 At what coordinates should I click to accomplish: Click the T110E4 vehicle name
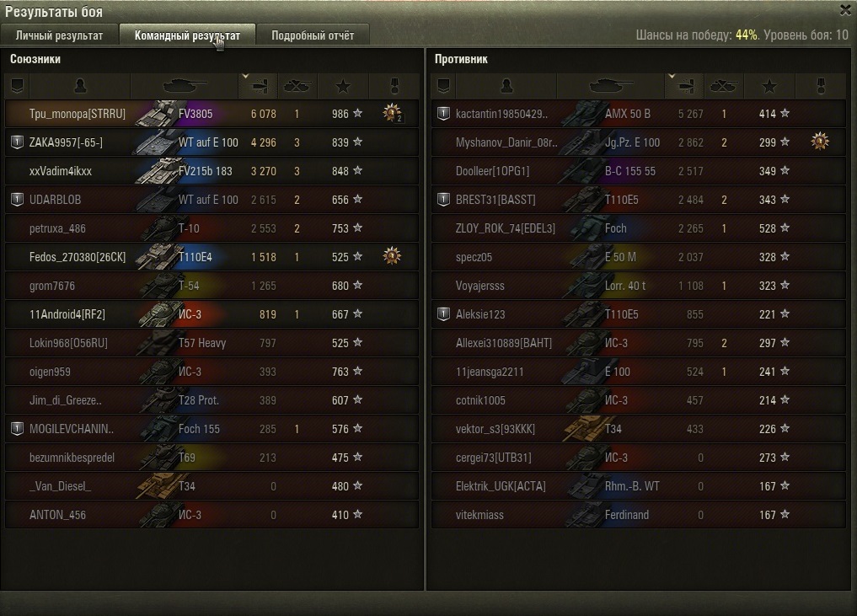coord(196,257)
